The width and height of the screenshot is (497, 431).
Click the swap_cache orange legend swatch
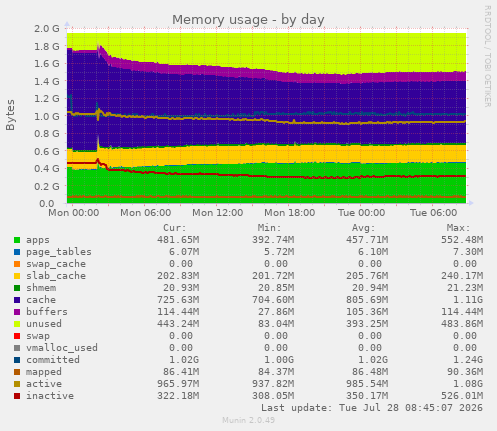(x=17, y=264)
